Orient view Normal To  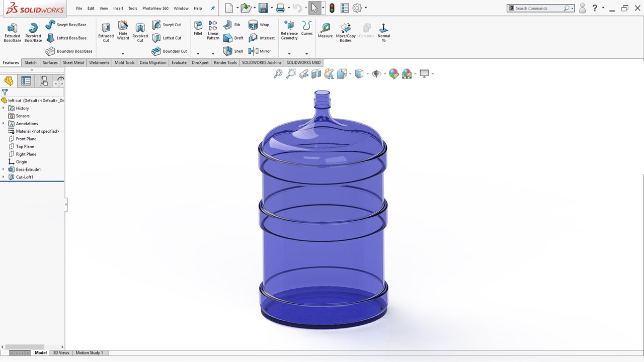click(x=383, y=32)
